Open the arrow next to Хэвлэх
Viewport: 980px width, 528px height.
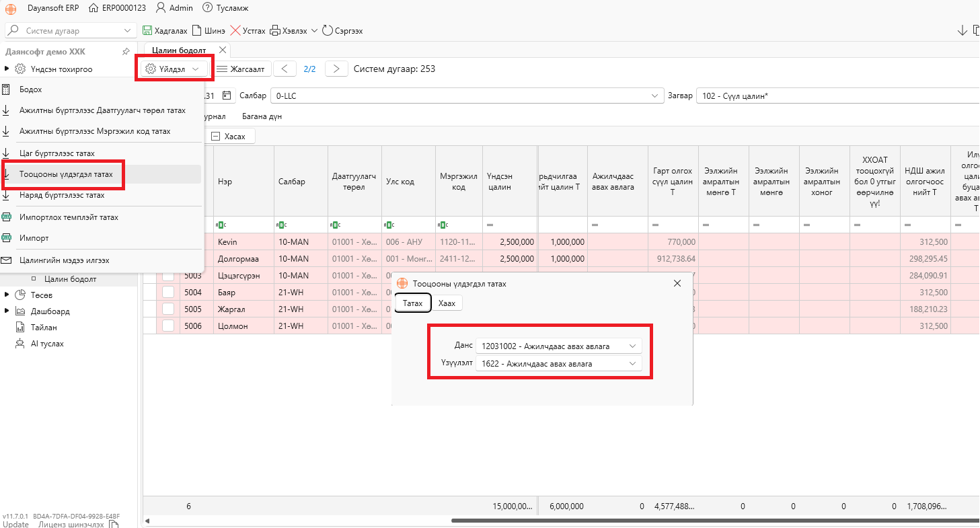[x=314, y=31]
